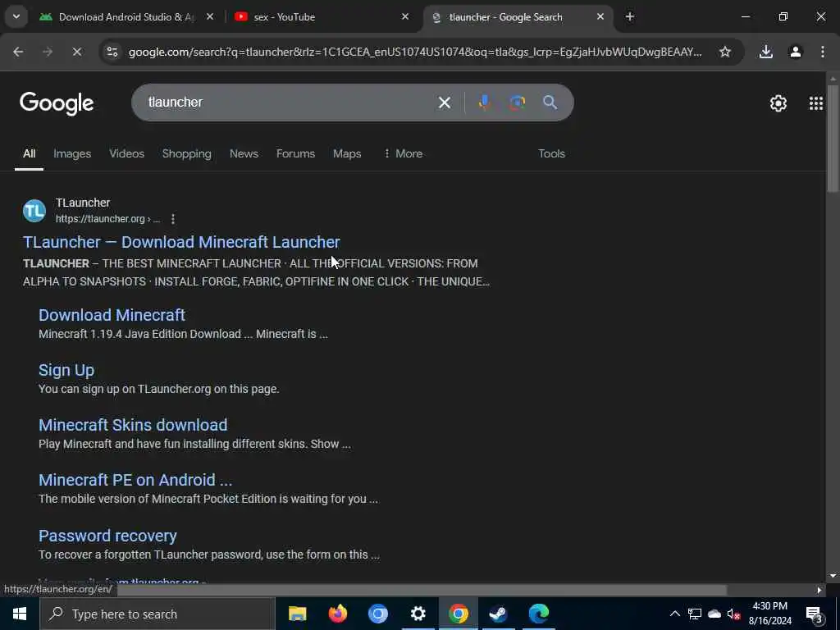Switch to Videos results

point(127,153)
